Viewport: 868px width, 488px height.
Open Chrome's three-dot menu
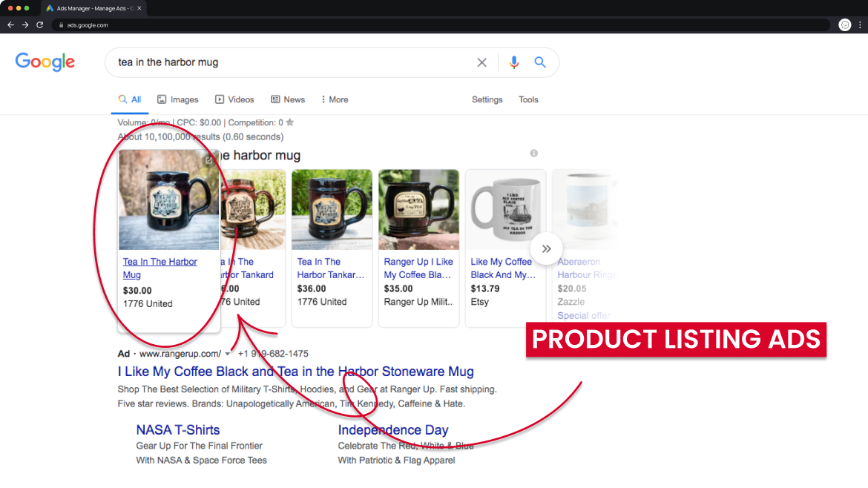click(x=860, y=24)
